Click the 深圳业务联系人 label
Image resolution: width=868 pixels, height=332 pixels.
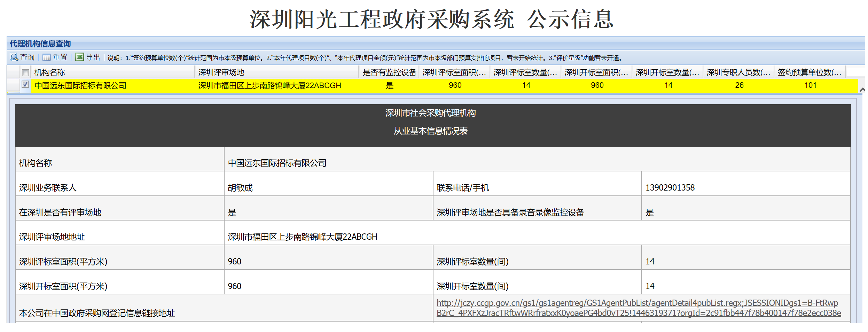[x=48, y=188]
